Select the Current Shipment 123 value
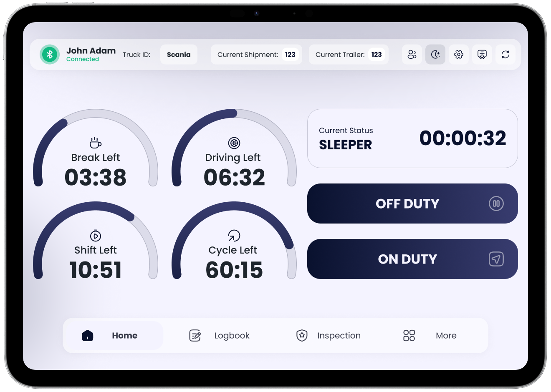551x392 pixels. pyautogui.click(x=290, y=54)
